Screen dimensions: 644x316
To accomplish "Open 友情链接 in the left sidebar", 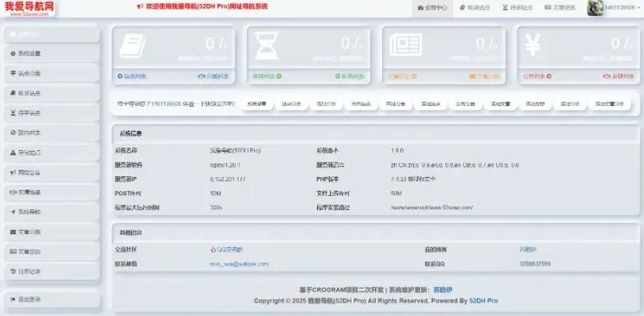I will pos(51,192).
